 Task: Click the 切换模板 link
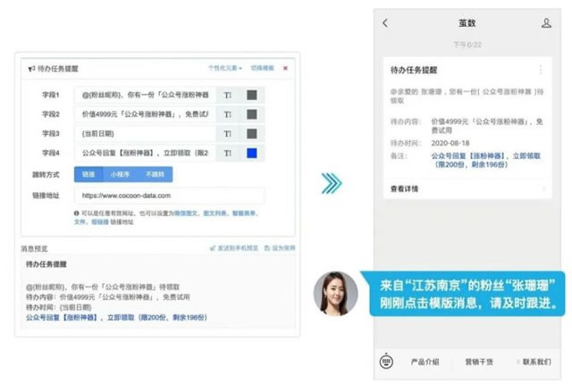click(262, 68)
